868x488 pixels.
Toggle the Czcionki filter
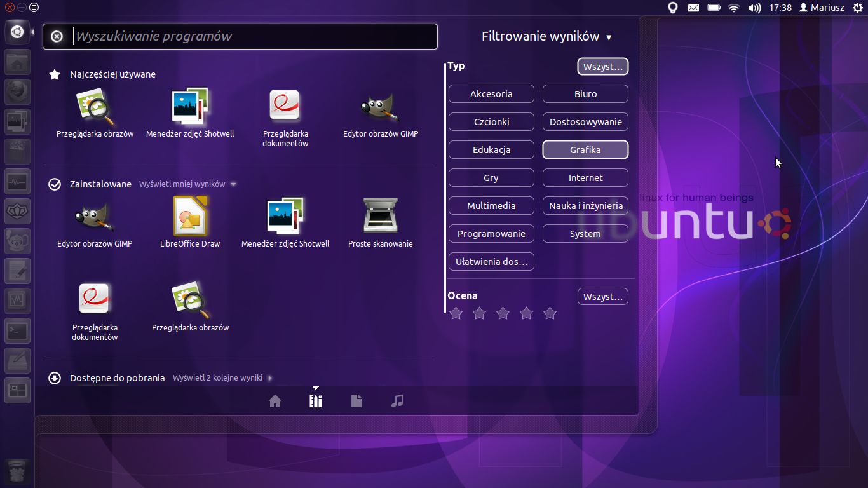pyautogui.click(x=491, y=122)
